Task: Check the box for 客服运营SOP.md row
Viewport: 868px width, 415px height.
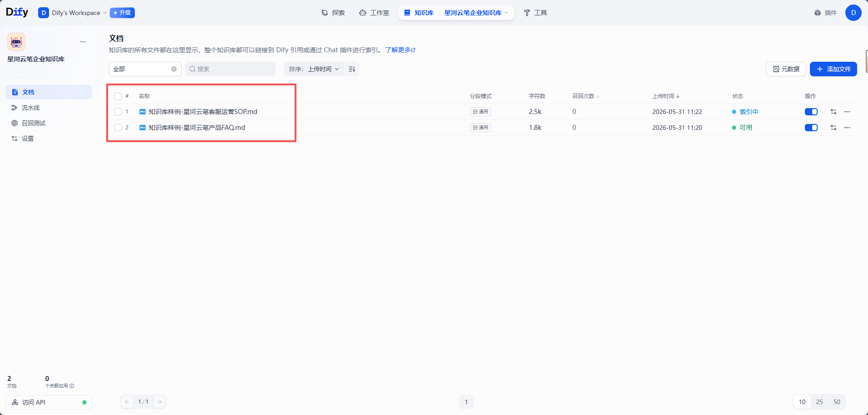Action: click(x=118, y=112)
